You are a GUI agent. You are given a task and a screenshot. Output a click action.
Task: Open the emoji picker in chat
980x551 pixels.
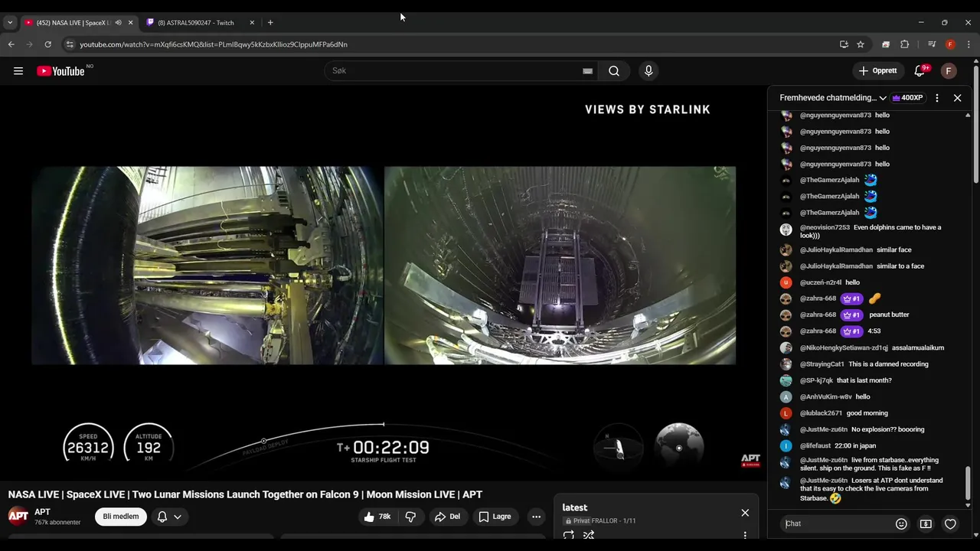(901, 524)
